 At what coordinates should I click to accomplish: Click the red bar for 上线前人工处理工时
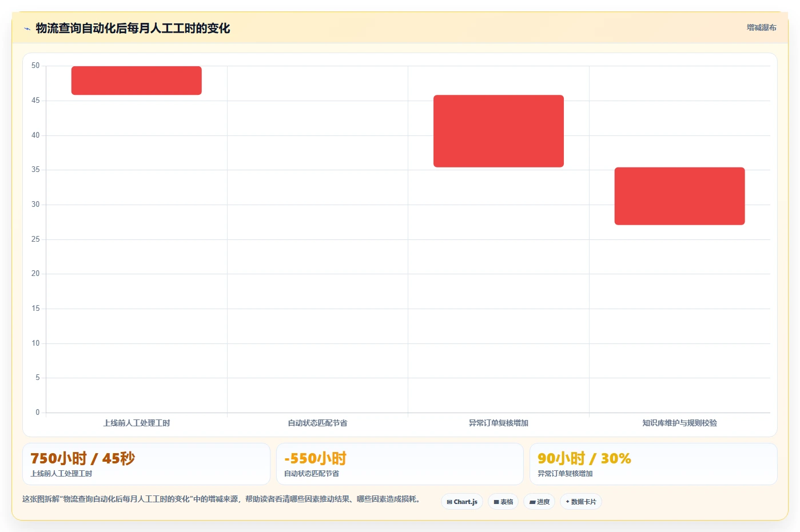pos(137,81)
